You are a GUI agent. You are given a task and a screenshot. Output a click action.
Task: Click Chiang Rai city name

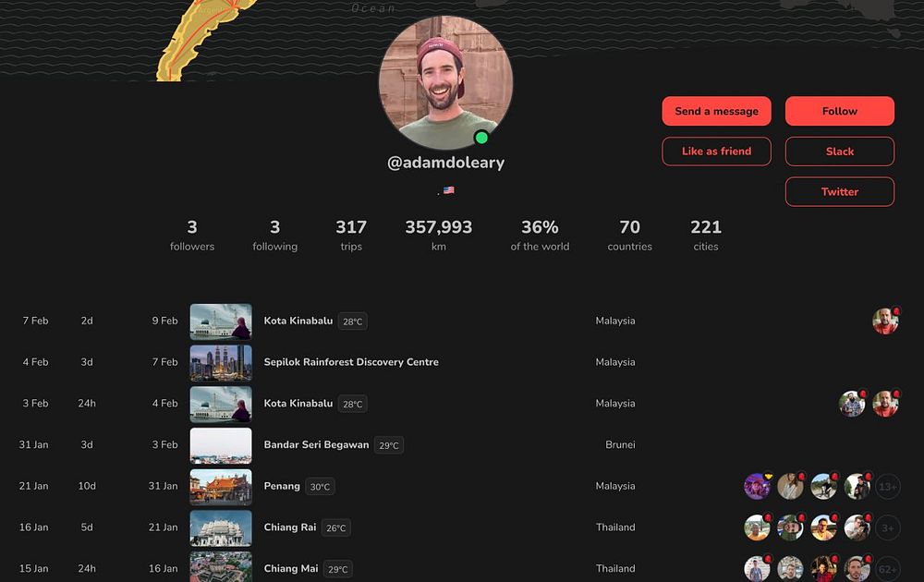click(290, 527)
